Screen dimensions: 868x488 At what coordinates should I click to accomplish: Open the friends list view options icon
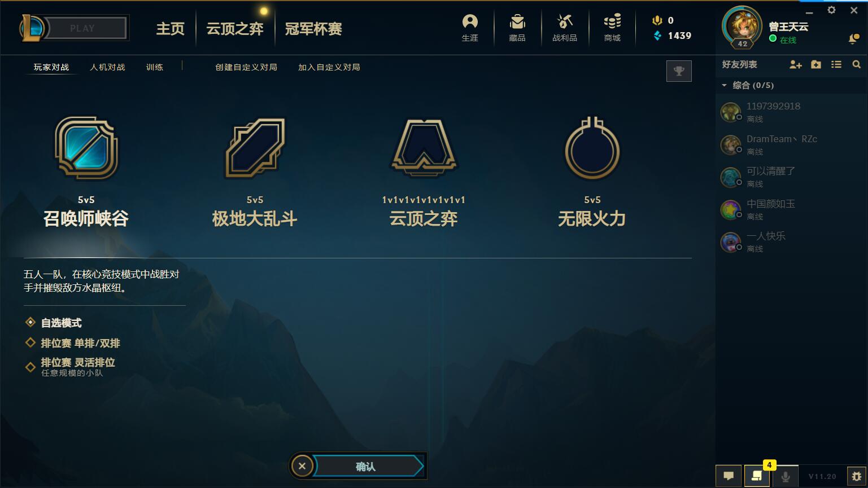[836, 64]
